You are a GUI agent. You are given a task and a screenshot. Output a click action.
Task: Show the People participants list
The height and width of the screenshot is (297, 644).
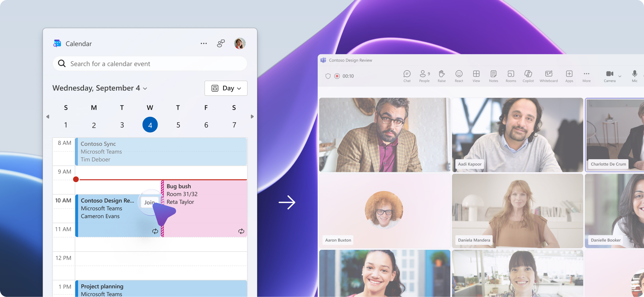coord(424,76)
